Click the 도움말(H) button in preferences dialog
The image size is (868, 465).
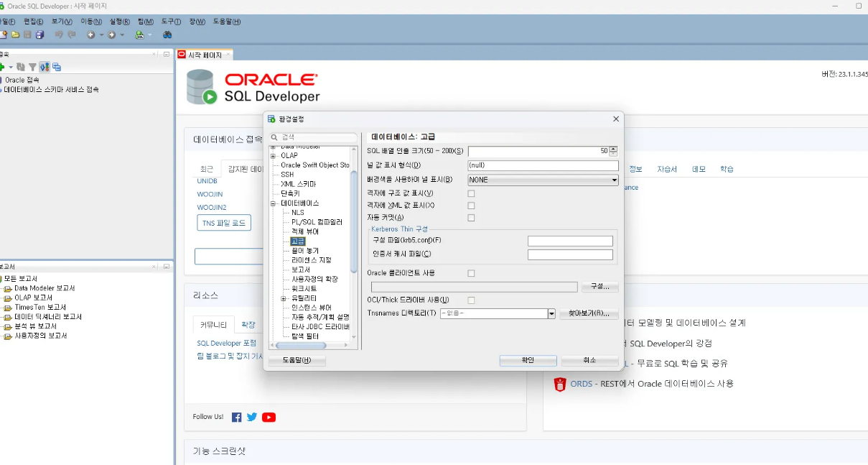[x=297, y=360]
